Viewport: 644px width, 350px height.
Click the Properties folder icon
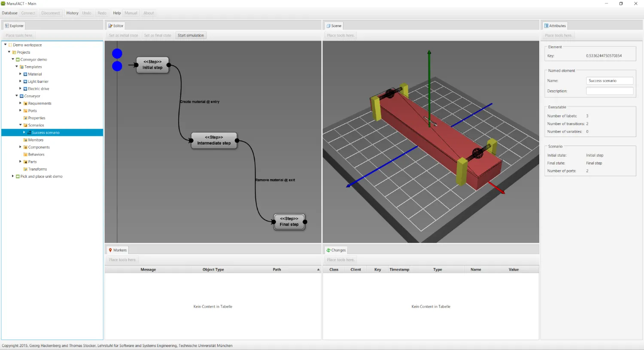coord(25,118)
